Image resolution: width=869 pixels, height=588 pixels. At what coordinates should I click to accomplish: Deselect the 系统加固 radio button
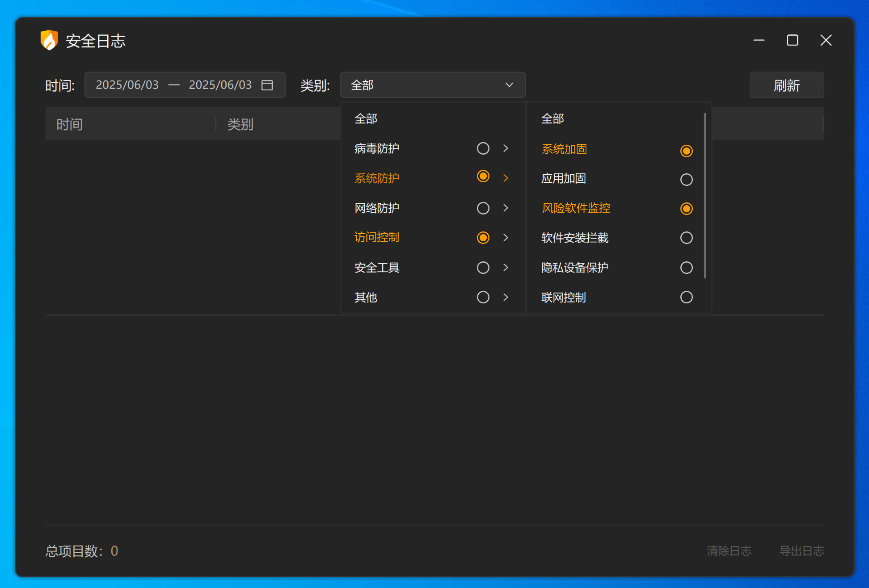coord(686,151)
